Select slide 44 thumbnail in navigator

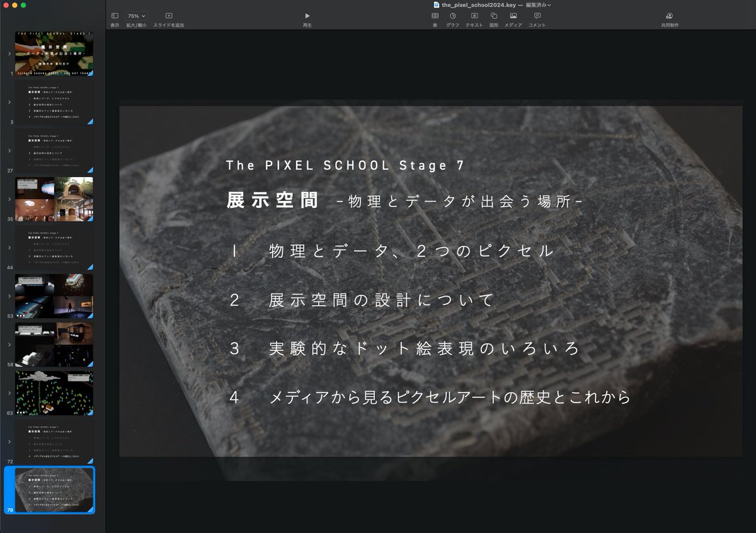tap(54, 248)
